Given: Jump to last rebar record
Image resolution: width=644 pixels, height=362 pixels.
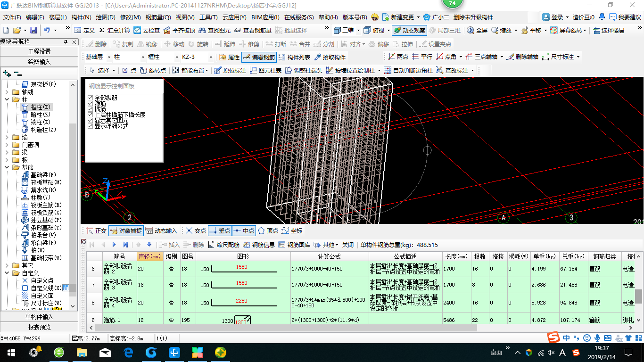Looking at the screenshot, I should pyautogui.click(x=125, y=245).
